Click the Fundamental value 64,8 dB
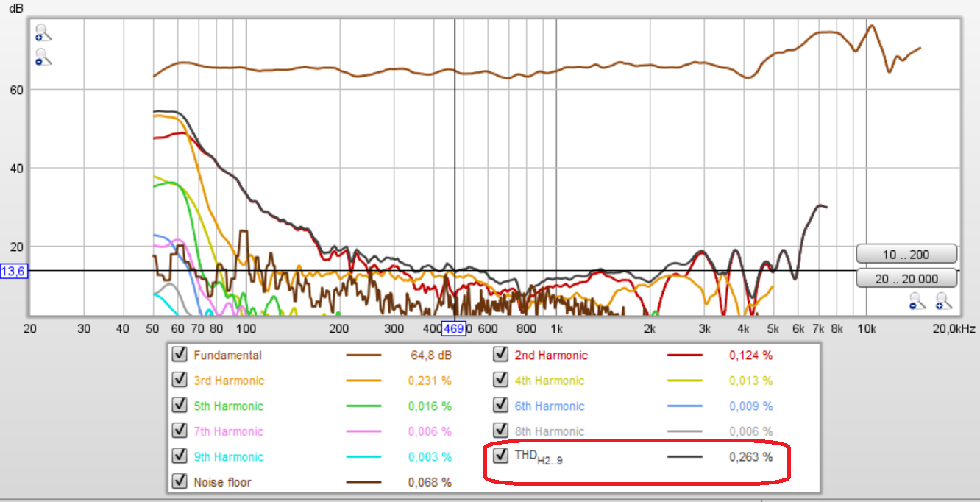980x502 pixels. [431, 356]
